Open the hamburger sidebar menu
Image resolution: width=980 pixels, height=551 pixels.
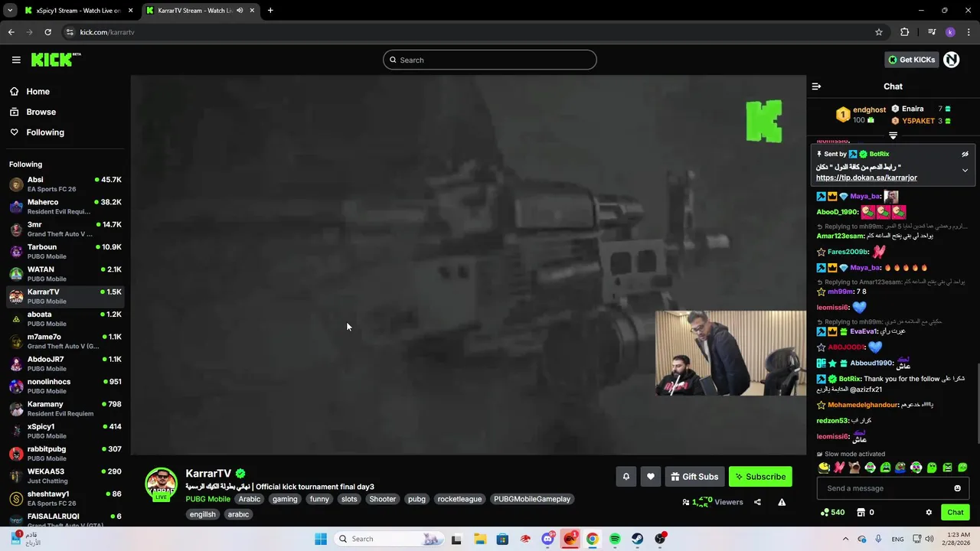point(16,60)
